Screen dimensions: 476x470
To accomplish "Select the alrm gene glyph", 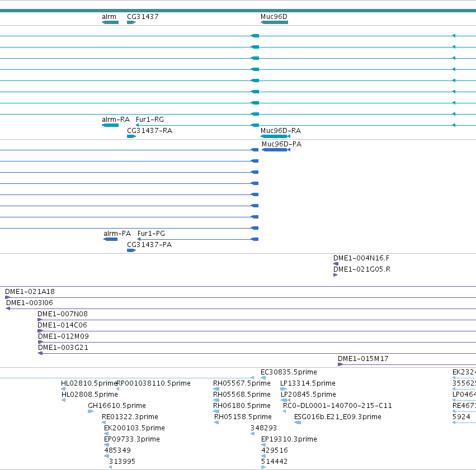I will click(110, 22).
